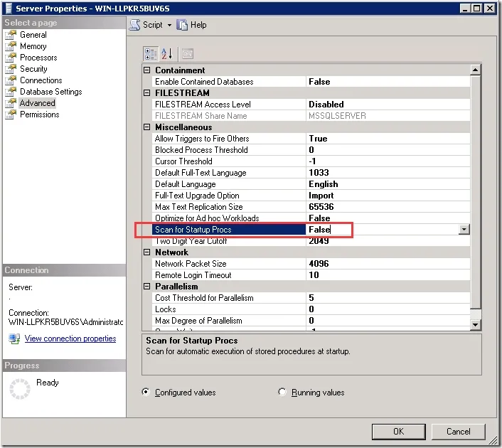The image size is (502, 448).
Task: Click the property grid vertical scrollbar thumb
Action: (476, 192)
